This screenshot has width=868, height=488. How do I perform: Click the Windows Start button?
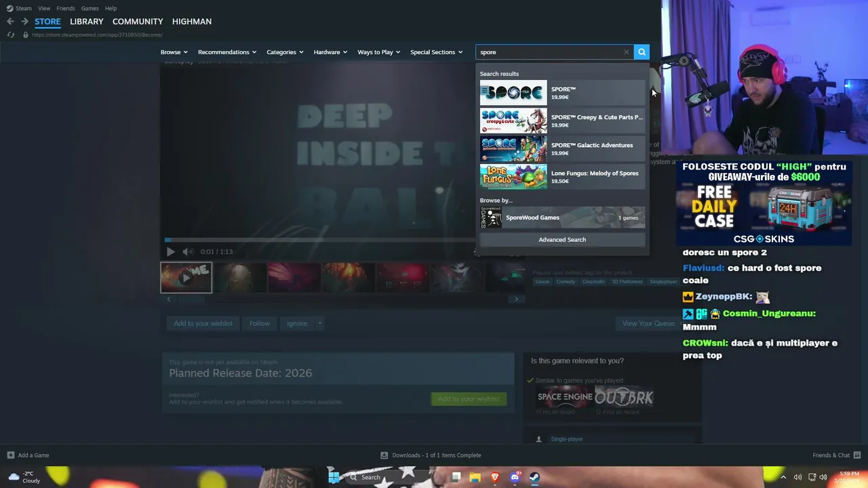(333, 477)
